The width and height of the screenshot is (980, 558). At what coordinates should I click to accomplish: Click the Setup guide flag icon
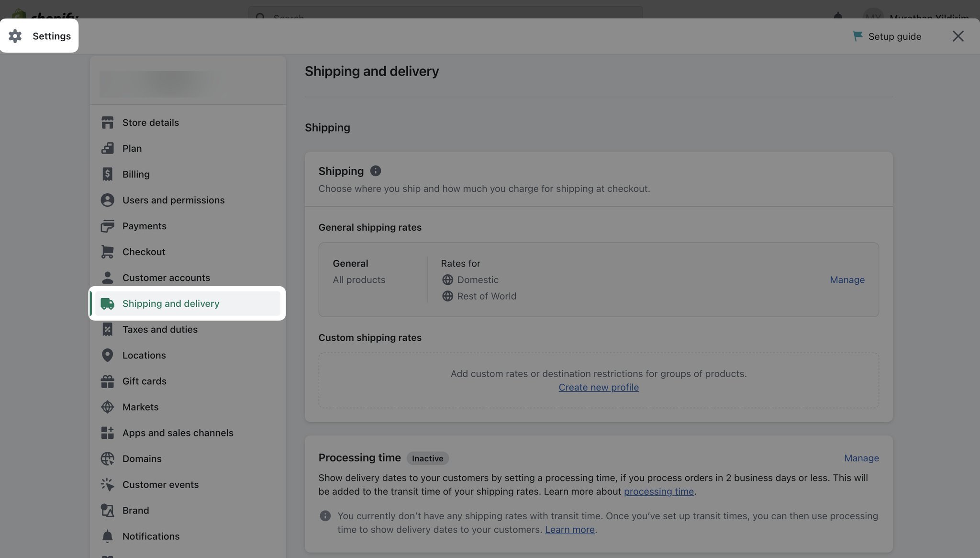pos(858,36)
